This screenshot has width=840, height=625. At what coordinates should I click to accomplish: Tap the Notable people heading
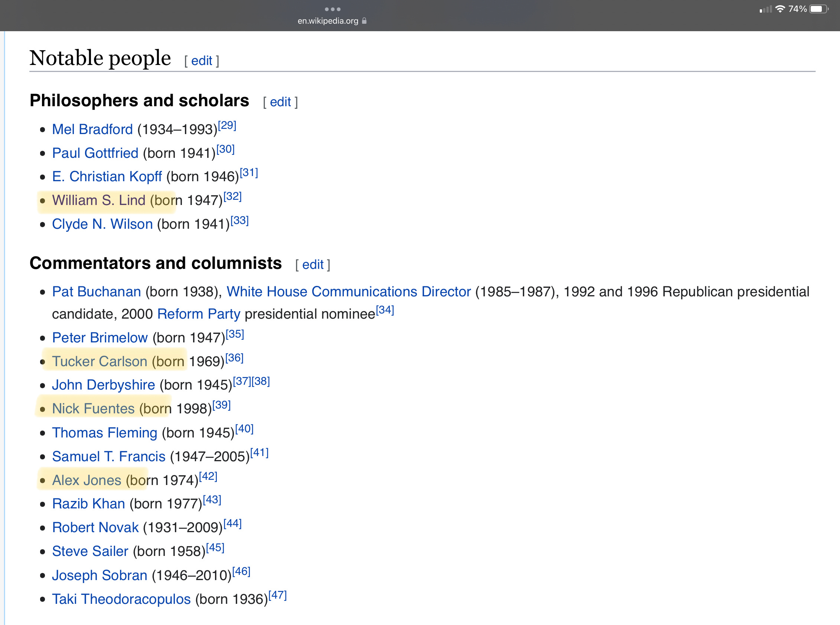tap(100, 58)
